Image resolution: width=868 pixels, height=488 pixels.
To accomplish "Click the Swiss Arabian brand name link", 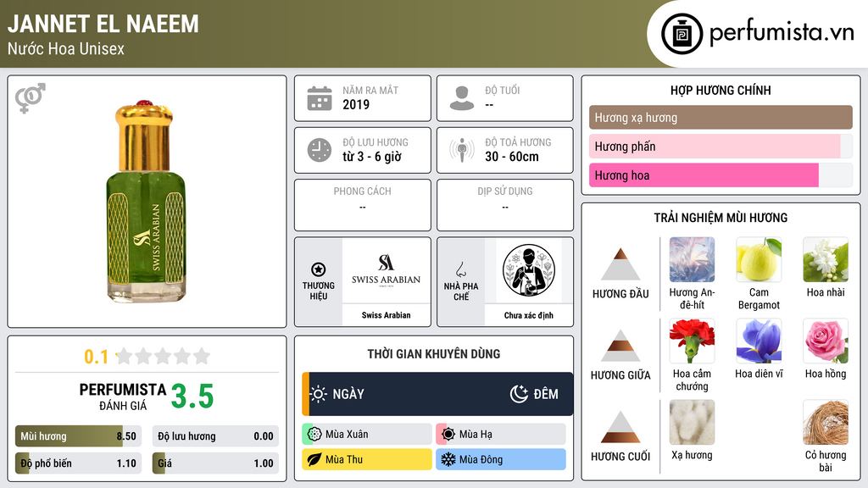I will (x=386, y=315).
